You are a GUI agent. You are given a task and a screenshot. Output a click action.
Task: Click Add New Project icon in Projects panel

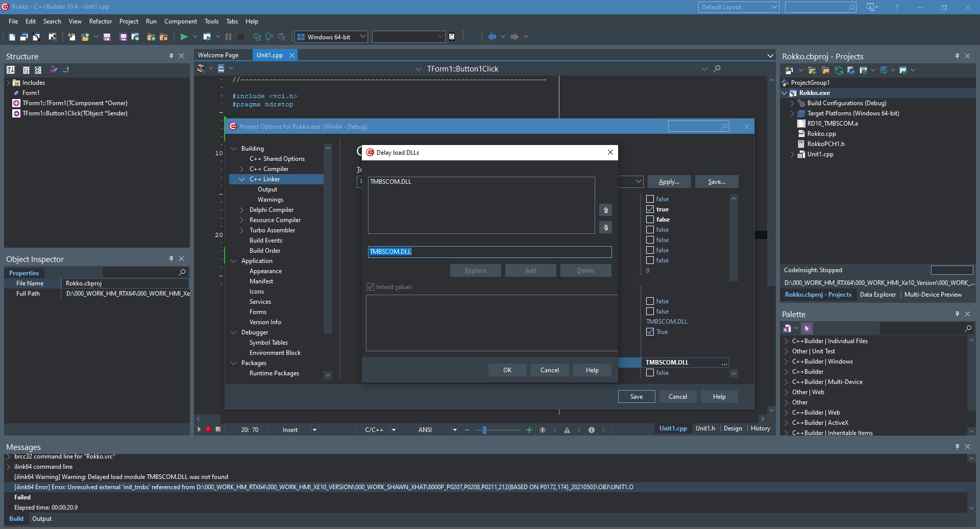789,70
